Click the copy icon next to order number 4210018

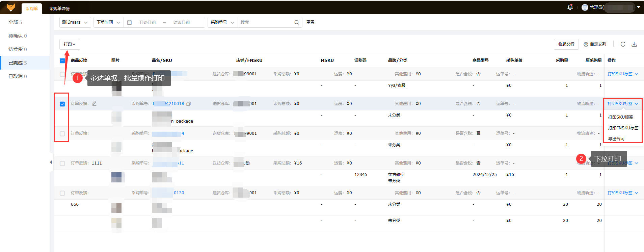pos(189,104)
